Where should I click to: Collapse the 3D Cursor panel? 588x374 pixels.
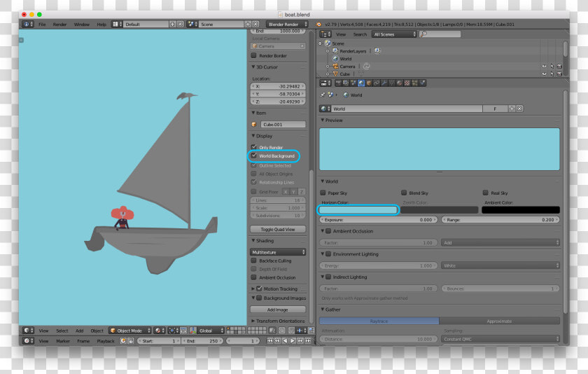tap(253, 67)
